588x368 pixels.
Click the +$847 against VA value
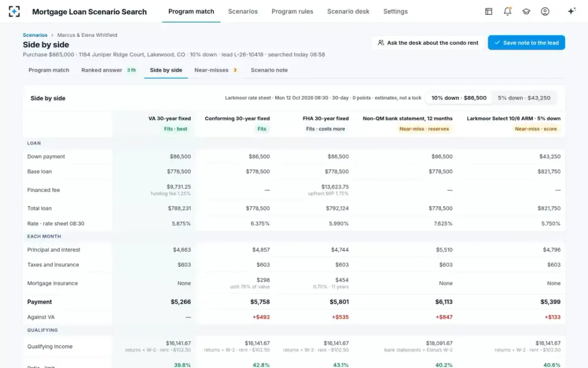tap(444, 317)
